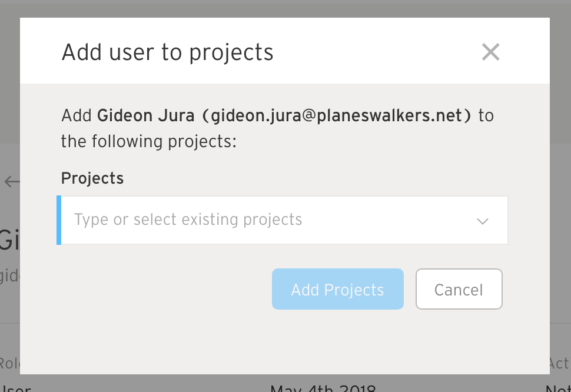571x392 pixels.
Task: Click empty dialog area below the buttons
Action: click(x=284, y=342)
